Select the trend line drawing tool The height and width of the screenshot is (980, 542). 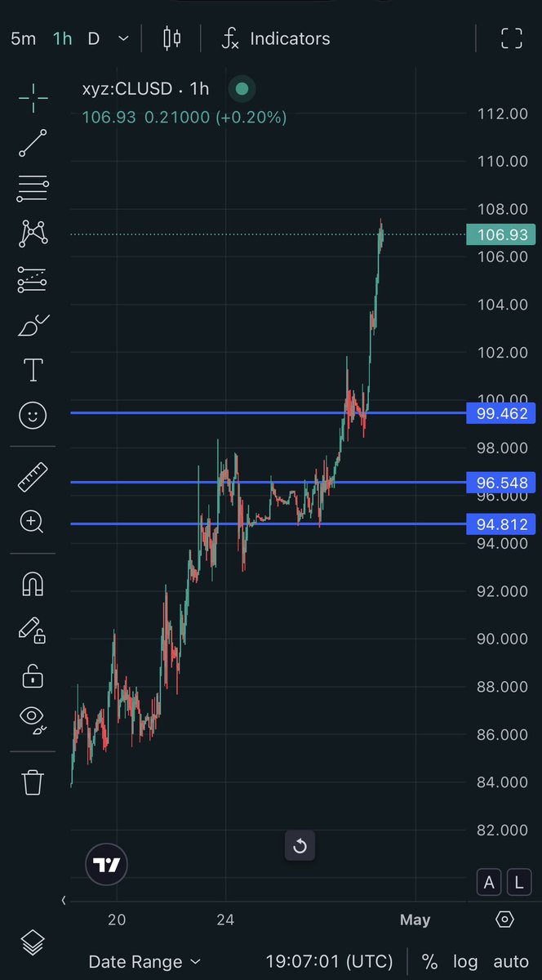(x=33, y=142)
